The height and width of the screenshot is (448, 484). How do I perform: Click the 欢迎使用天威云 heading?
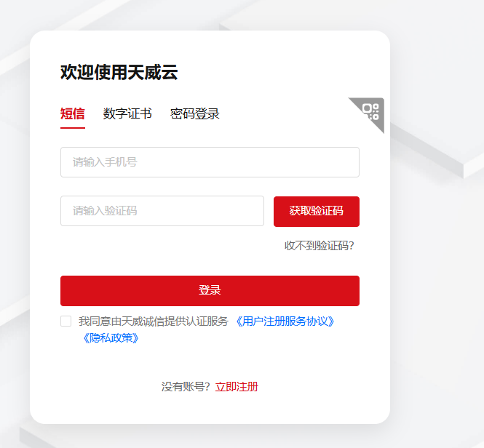[x=119, y=72]
